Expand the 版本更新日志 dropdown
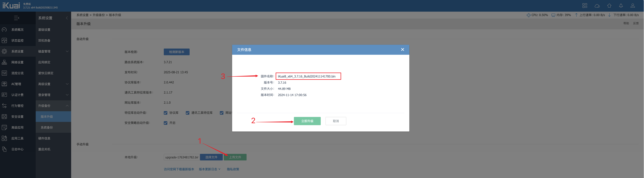 [209, 169]
